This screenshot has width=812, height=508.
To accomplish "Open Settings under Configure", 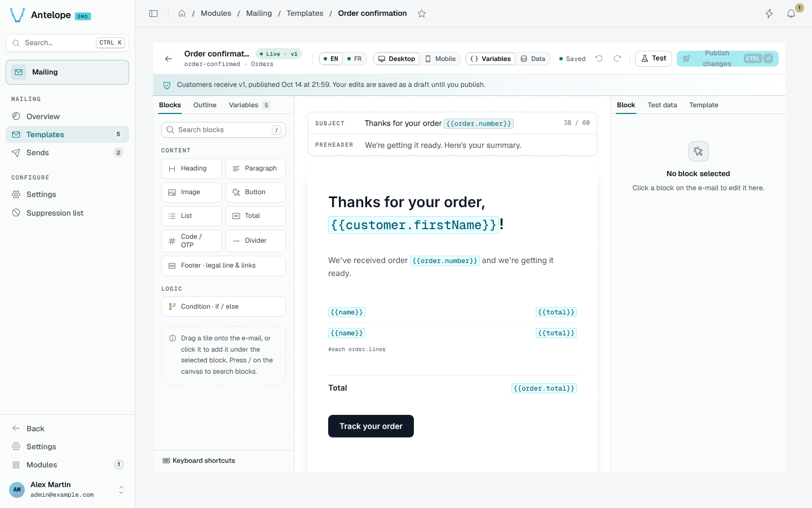I will 67,194.
